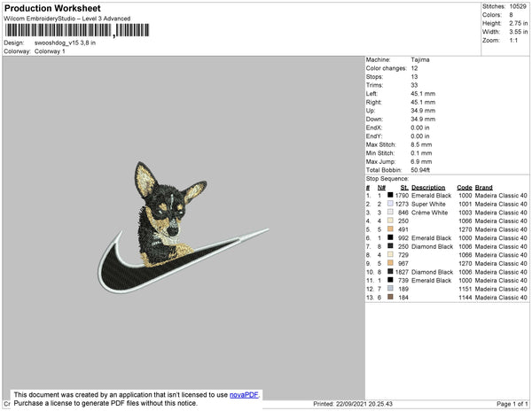Image resolution: width=532 pixels, height=411 pixels.
Task: Click the Stitches value 10529
Action: click(x=518, y=6)
